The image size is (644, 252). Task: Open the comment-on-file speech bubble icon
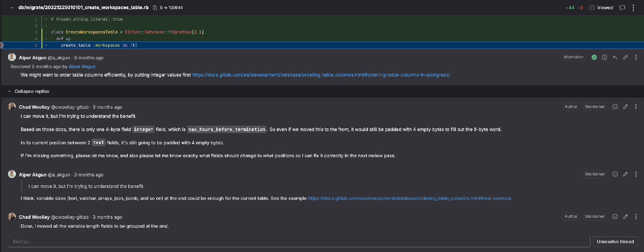pyautogui.click(x=622, y=8)
